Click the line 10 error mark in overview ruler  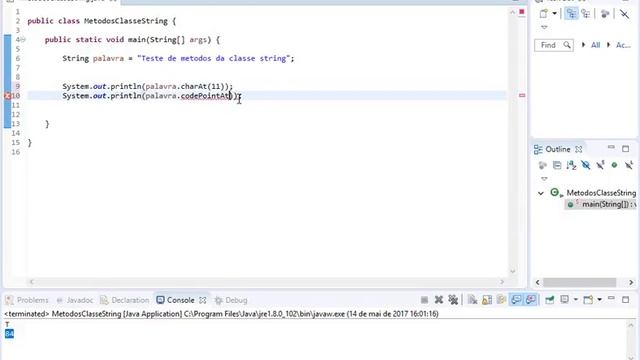[x=522, y=96]
